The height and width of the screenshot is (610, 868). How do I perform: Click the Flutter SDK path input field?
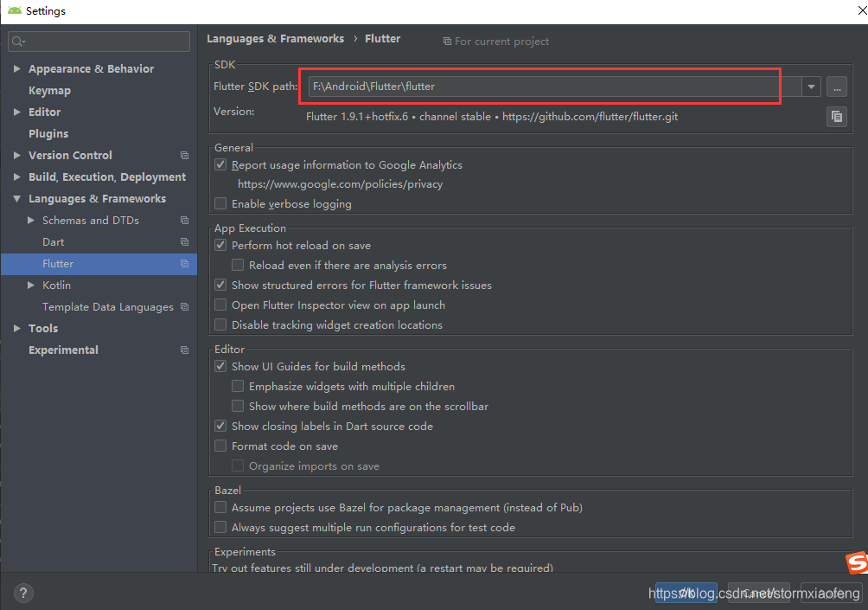coord(555,87)
